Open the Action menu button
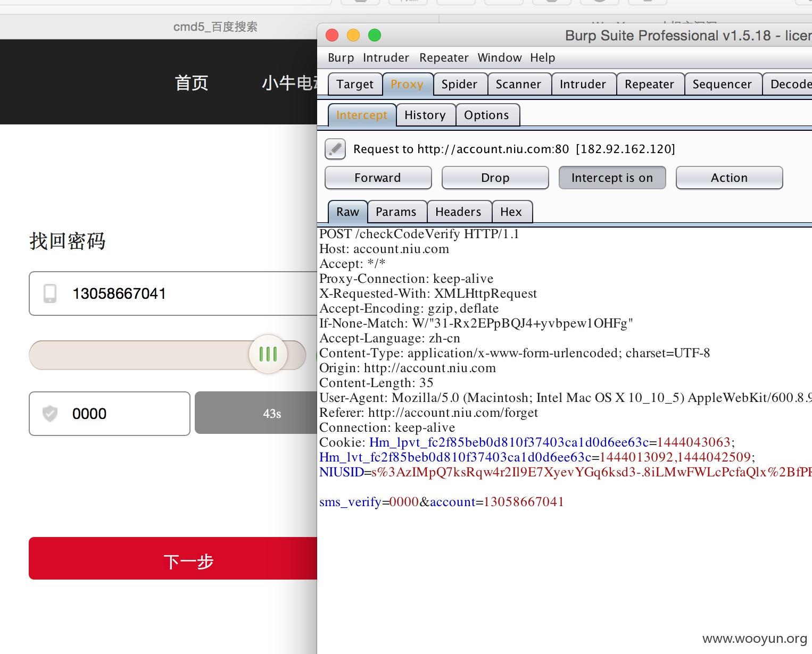The image size is (812, 654). coord(729,178)
